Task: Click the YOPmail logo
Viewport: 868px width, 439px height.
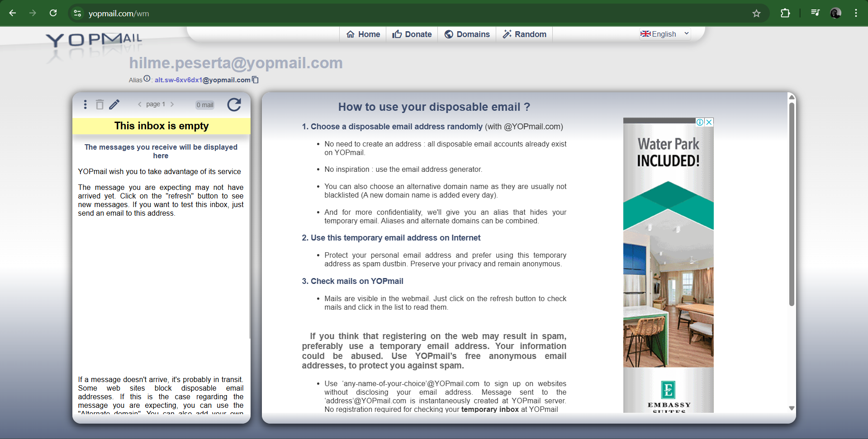Action: coord(94,41)
